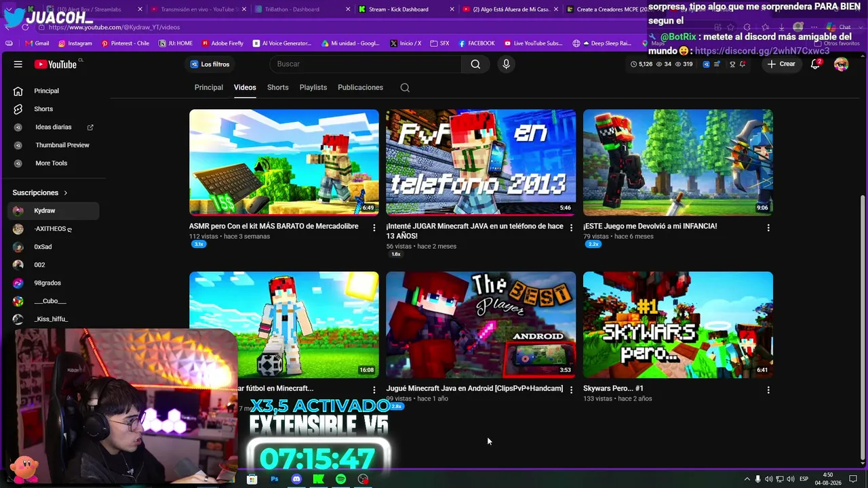Show hidden system tray icons
This screenshot has width=868, height=488.
(x=747, y=479)
